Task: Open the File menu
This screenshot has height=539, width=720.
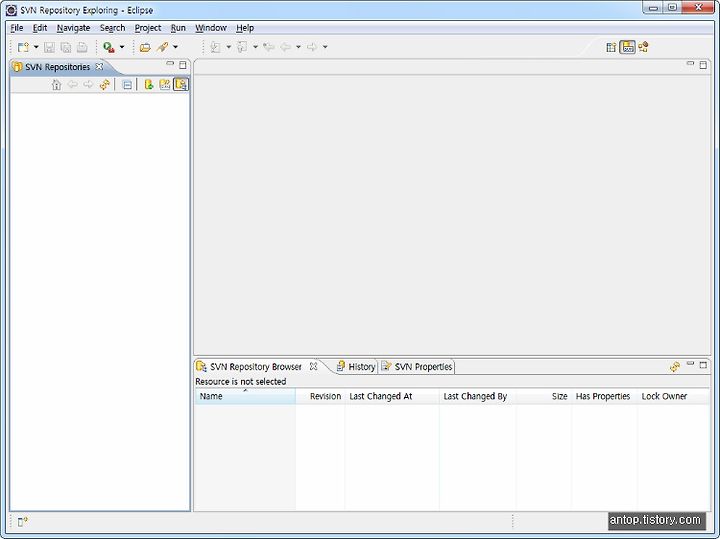Action: click(17, 28)
